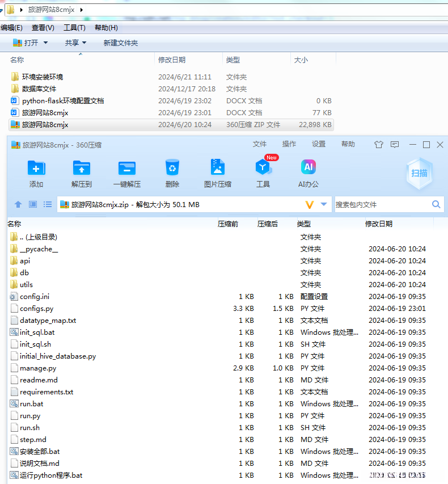Click the 打开 (Open) button in Explorer

(26, 43)
